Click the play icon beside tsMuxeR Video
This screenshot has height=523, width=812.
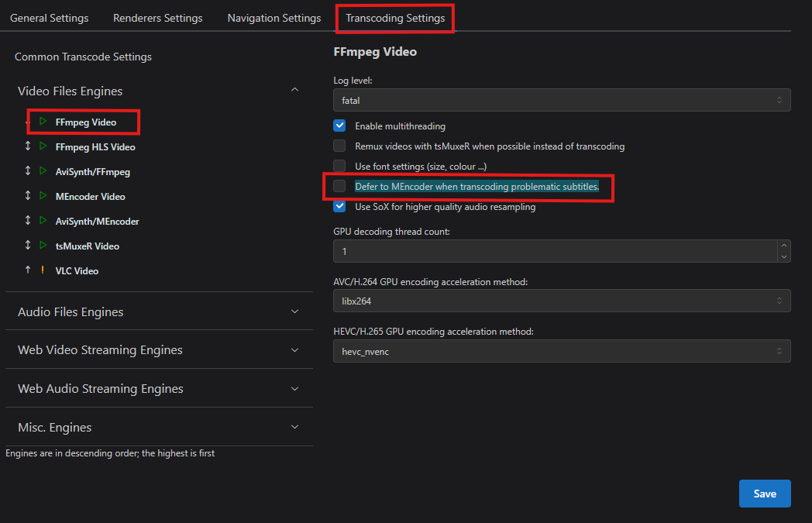(x=43, y=246)
